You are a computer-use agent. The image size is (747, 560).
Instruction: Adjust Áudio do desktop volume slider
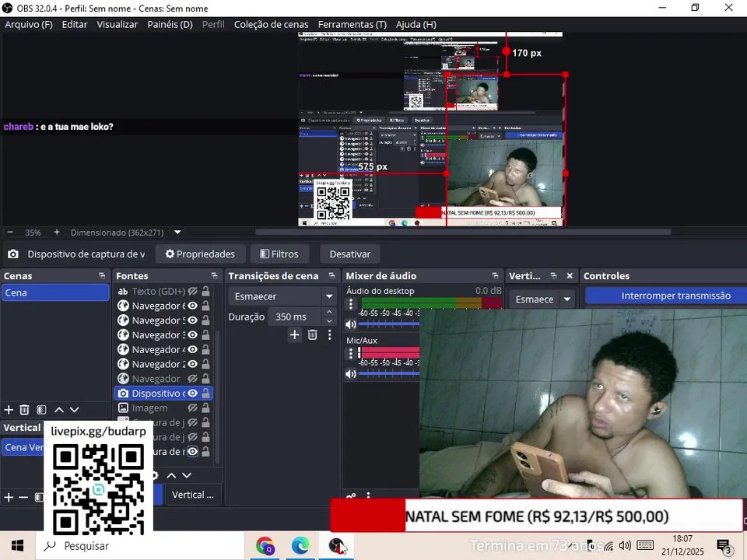coord(389,324)
